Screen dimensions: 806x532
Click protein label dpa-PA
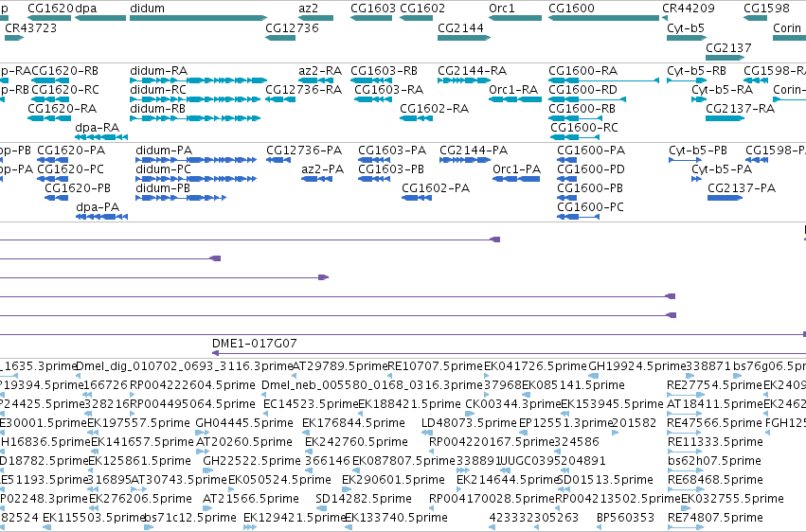pyautogui.click(x=98, y=207)
